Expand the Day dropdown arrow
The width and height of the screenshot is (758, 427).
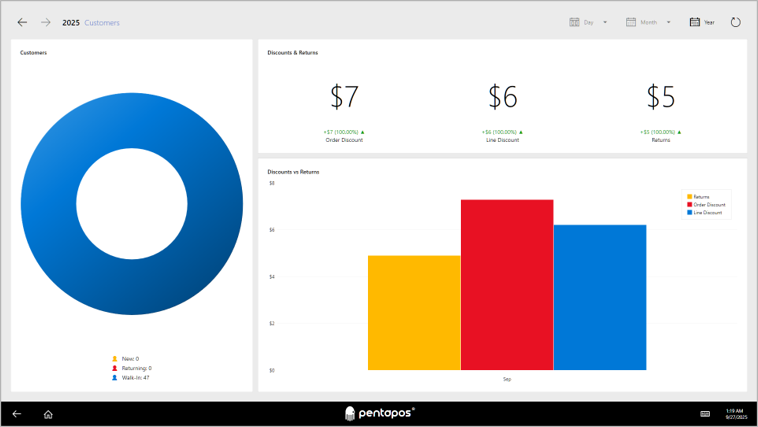tap(605, 22)
